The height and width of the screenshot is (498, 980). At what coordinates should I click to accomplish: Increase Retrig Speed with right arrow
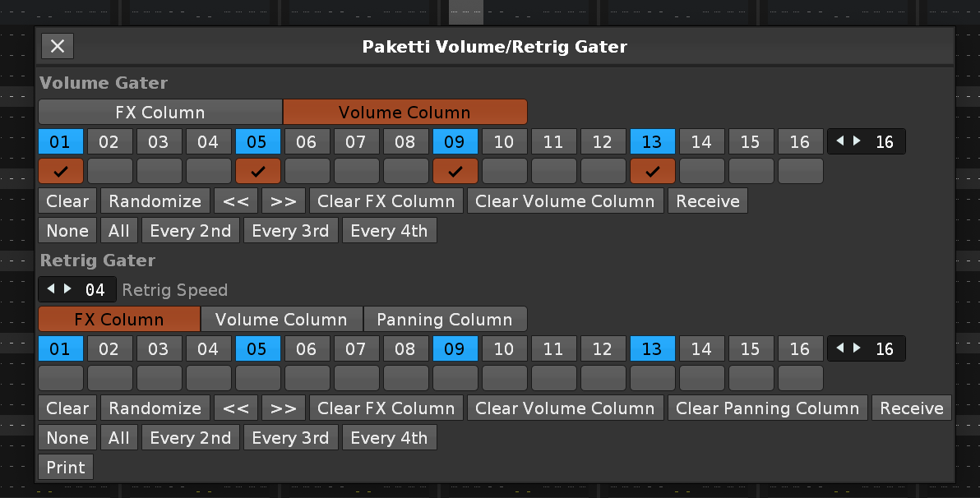pos(67,289)
